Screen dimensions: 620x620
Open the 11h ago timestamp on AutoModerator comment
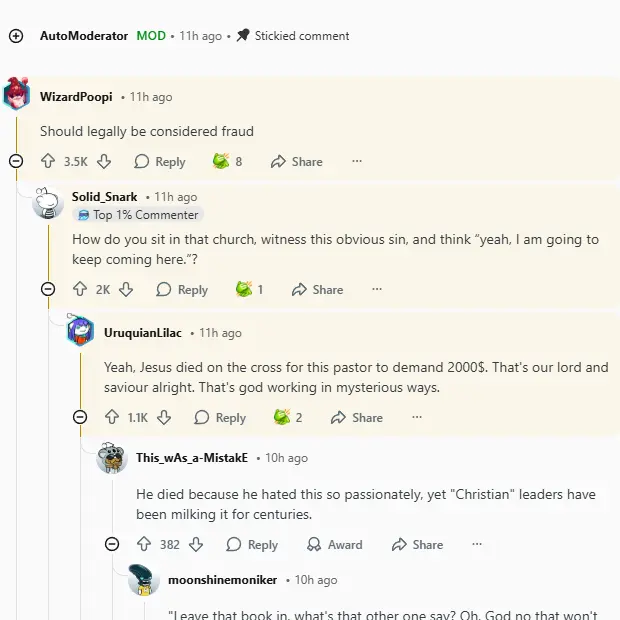point(200,36)
